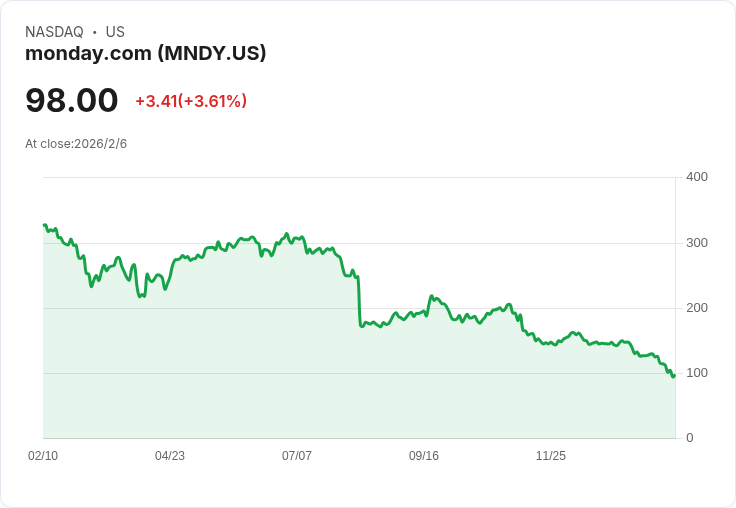The image size is (736, 508).
Task: Click the 300 y-axis value label
Action: (697, 243)
